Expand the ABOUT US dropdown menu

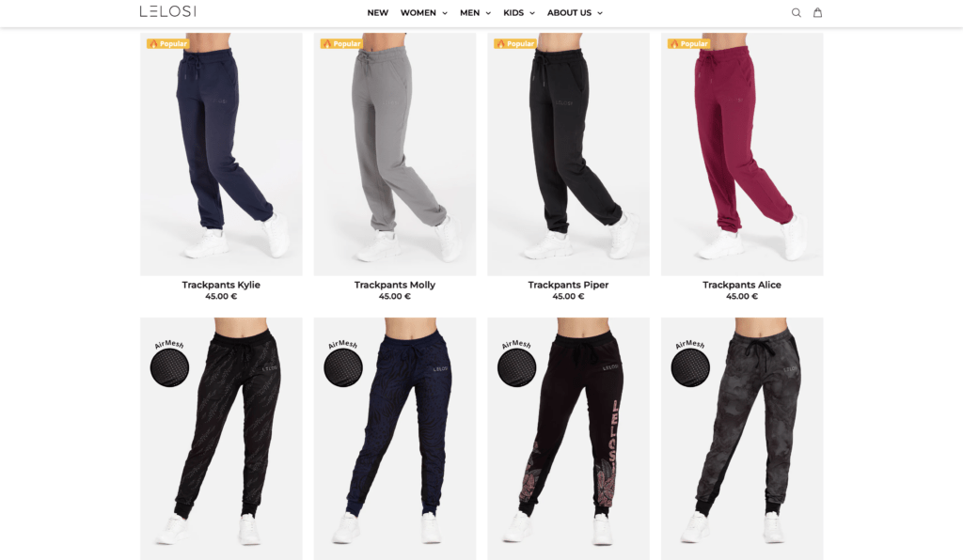coord(575,13)
